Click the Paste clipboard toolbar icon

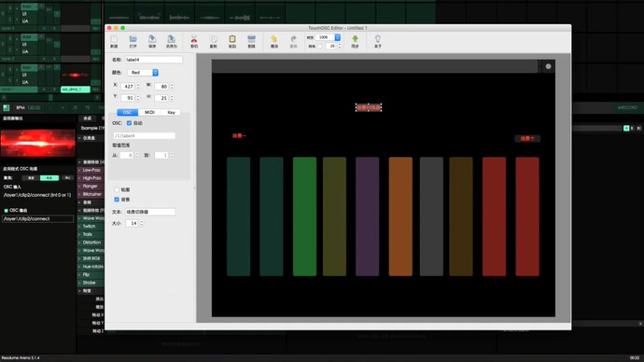[232, 39]
